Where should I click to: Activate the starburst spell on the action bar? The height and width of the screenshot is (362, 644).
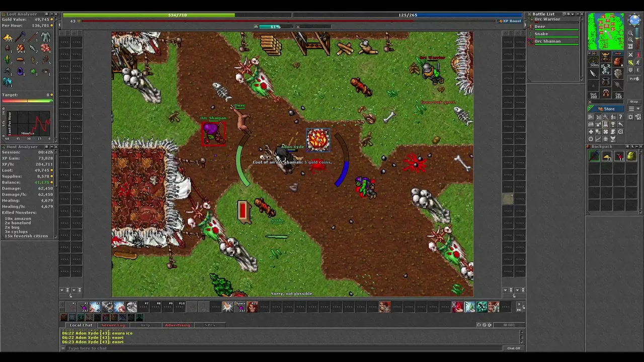click(227, 307)
